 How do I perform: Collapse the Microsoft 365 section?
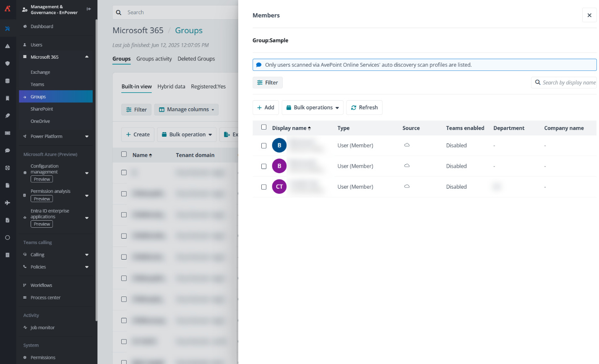point(86,57)
